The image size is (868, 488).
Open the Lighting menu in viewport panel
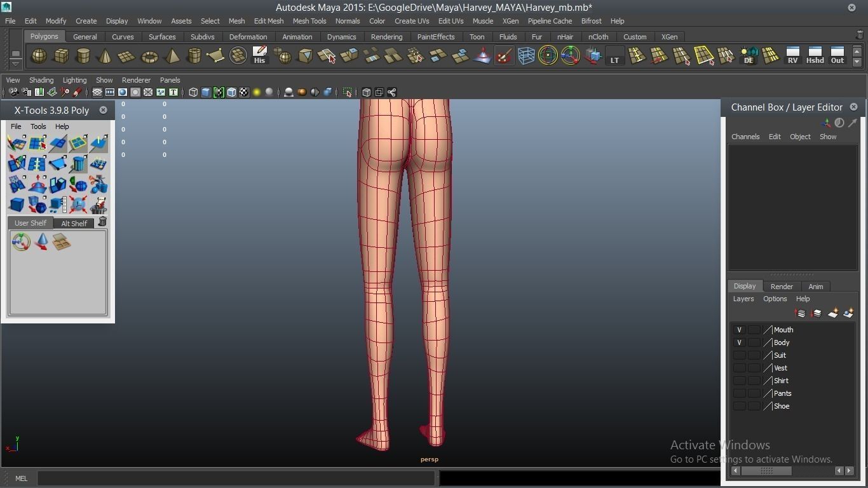point(74,80)
